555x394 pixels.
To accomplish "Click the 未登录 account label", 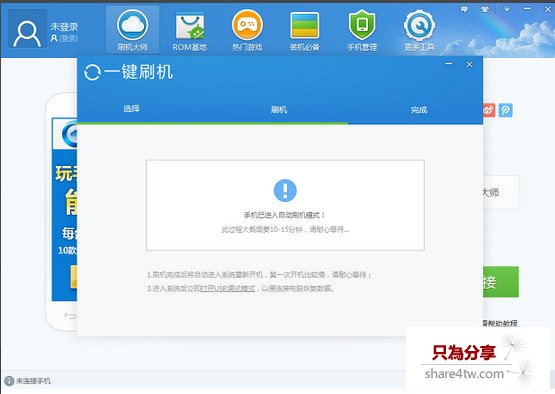I will click(64, 27).
